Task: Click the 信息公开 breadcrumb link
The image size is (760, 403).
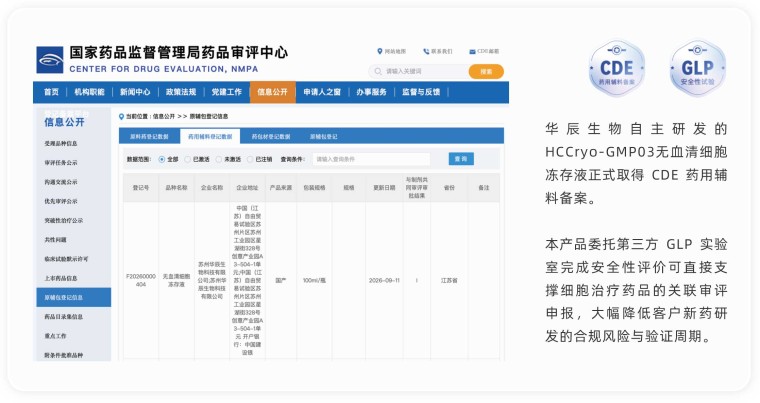Action: [x=164, y=116]
